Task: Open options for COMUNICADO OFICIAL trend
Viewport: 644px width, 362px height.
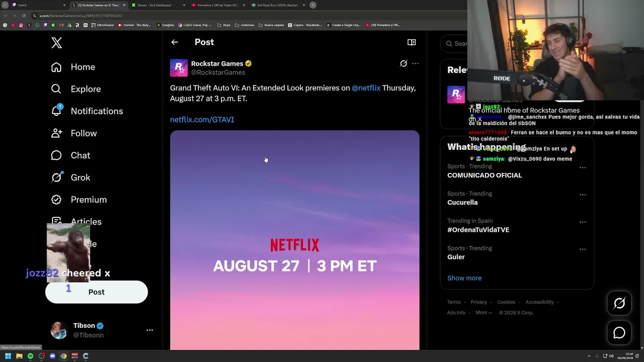Action: coord(583,167)
